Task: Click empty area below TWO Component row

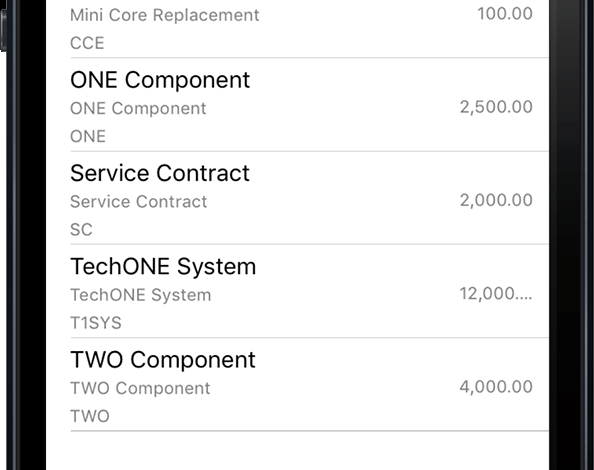Action: (x=297, y=451)
